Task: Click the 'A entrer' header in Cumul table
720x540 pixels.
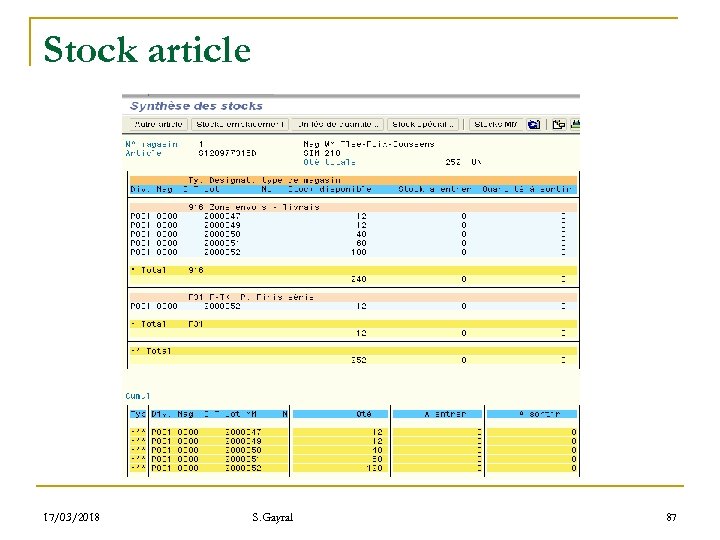Action: pos(445,414)
